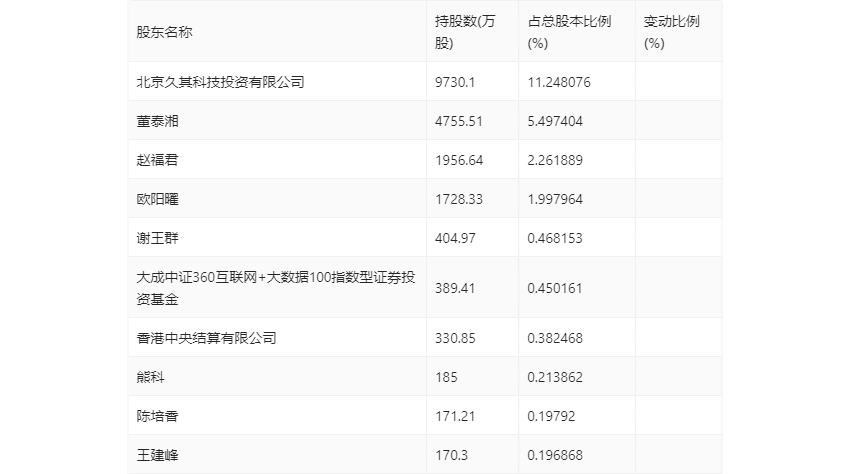
Task: Select shareholder 北京久其科技投资有限公司
Action: pyautogui.click(x=220, y=82)
